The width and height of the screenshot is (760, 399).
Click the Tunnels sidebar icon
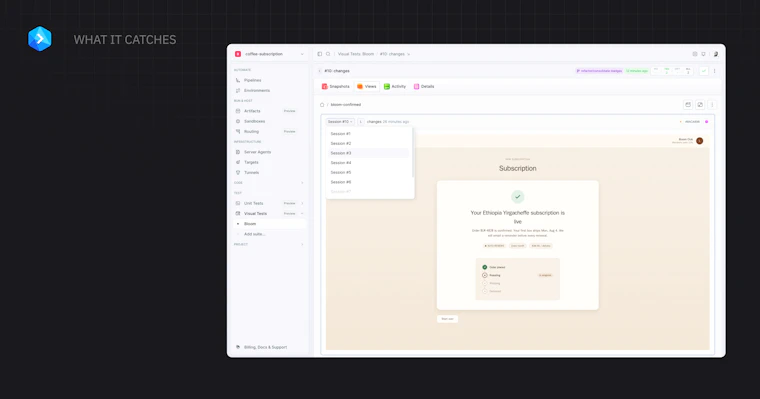point(238,173)
